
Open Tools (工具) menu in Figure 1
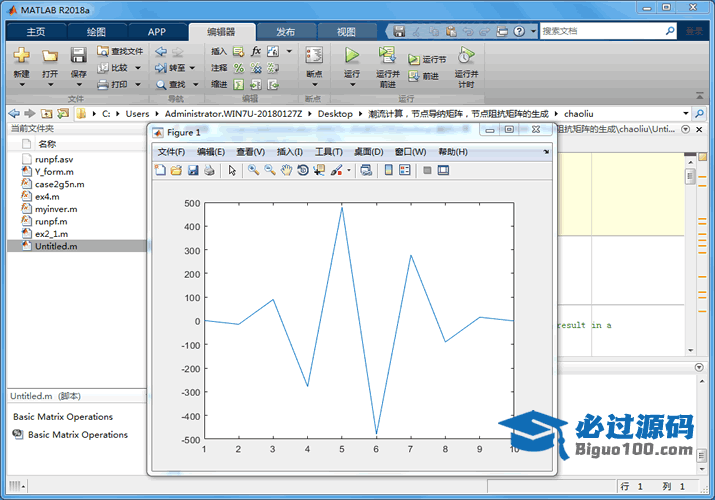click(328, 152)
